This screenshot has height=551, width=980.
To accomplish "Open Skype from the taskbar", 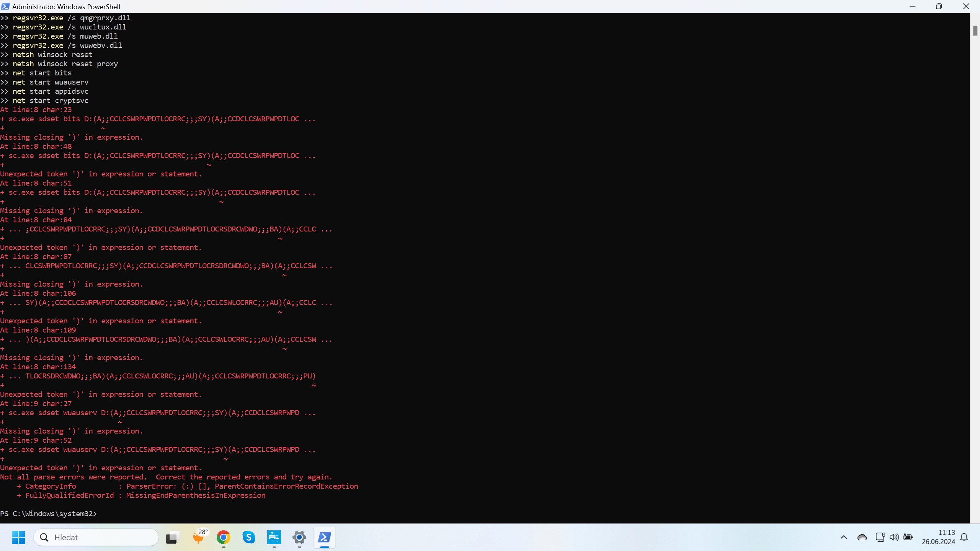I will tap(249, 537).
